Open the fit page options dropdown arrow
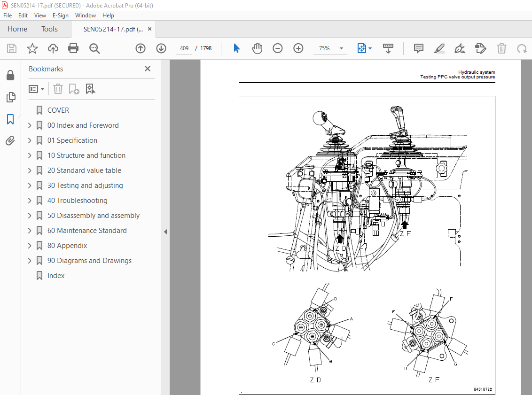The width and height of the screenshot is (532, 395). [x=370, y=48]
